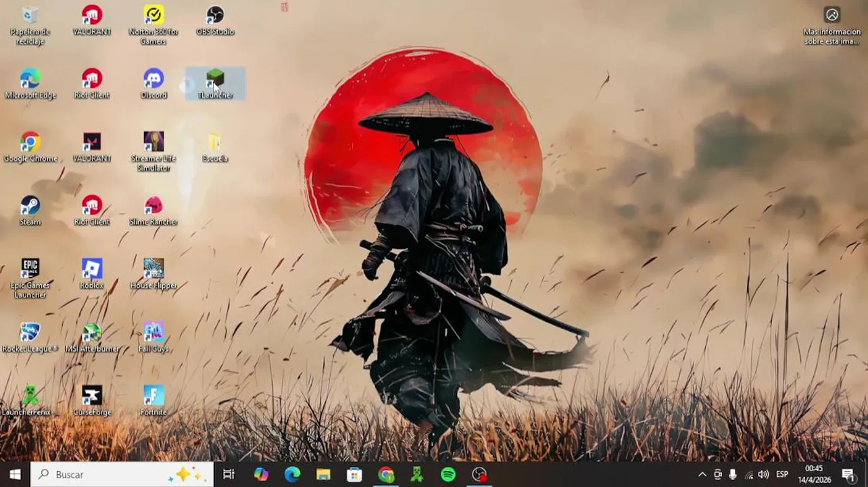Select the CurseForge desktop shortcut
Screen dimensions: 868x487
coord(92,400)
